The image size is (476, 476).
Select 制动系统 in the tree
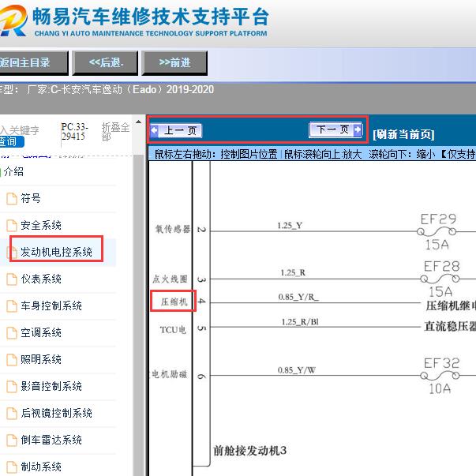click(x=41, y=467)
